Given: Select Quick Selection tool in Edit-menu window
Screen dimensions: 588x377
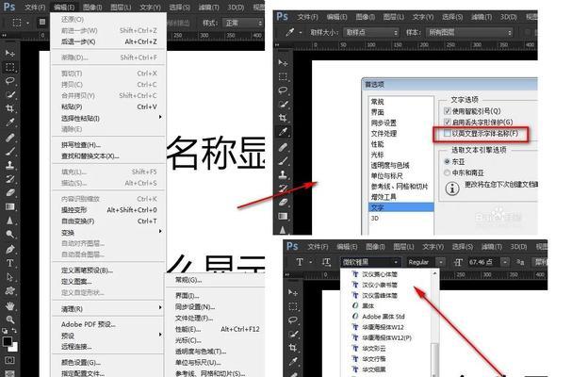Looking at the screenshot, I should pos(9,94).
